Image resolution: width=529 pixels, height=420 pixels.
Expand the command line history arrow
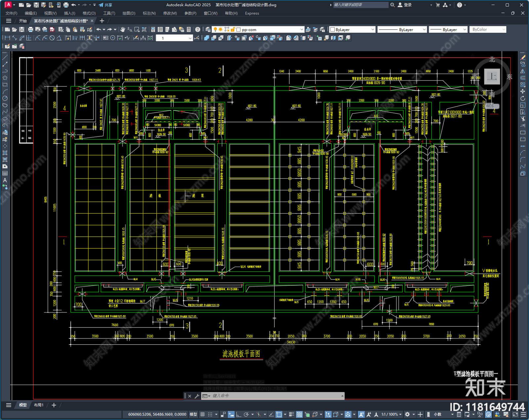(342, 396)
